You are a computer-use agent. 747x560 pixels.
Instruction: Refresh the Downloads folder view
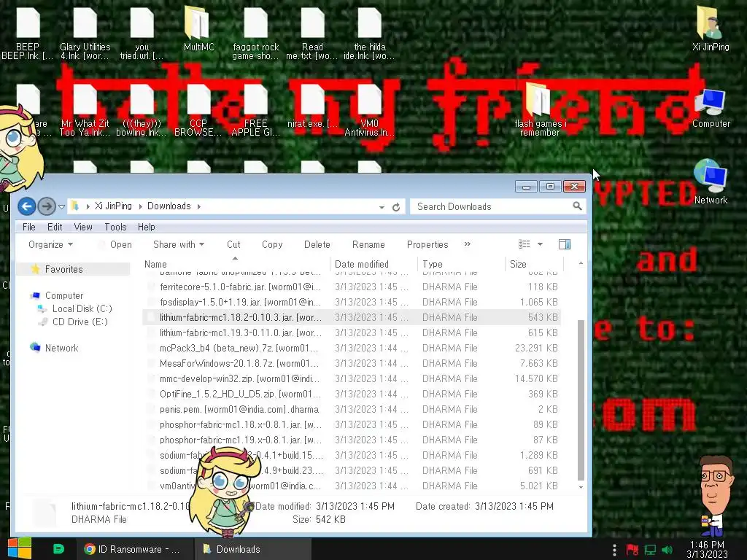coord(396,207)
